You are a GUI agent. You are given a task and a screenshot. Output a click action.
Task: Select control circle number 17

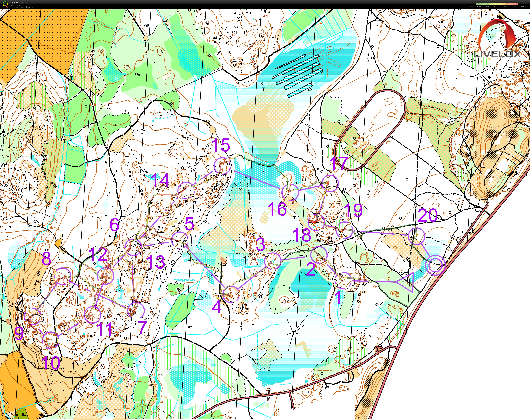330,183
